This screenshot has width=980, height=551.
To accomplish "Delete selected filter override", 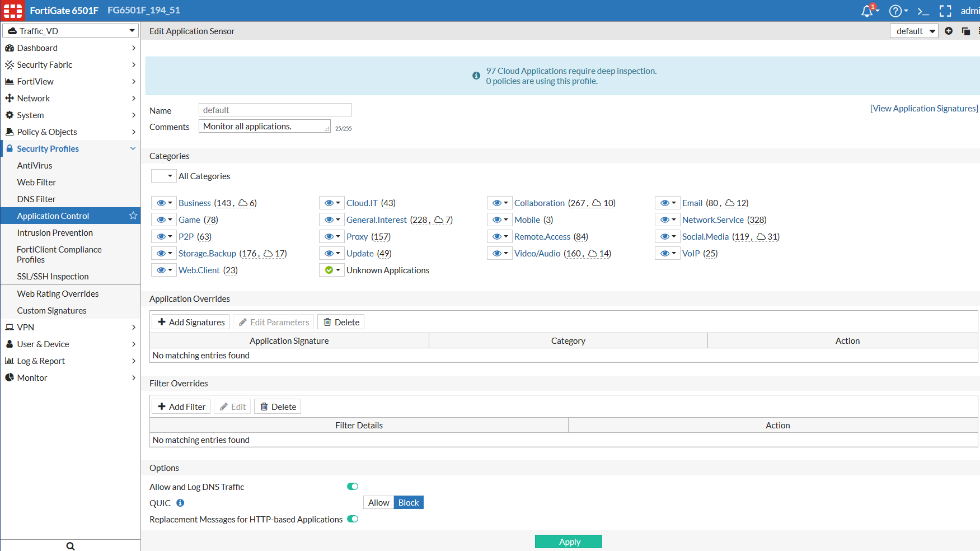I will [x=278, y=407].
